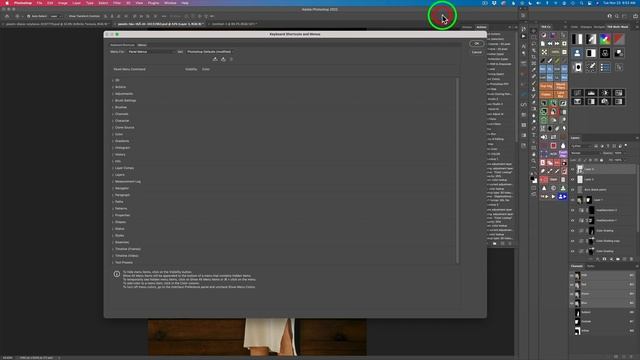Click create new layer icon in Layers panel
640x360 pixels.
(624, 259)
